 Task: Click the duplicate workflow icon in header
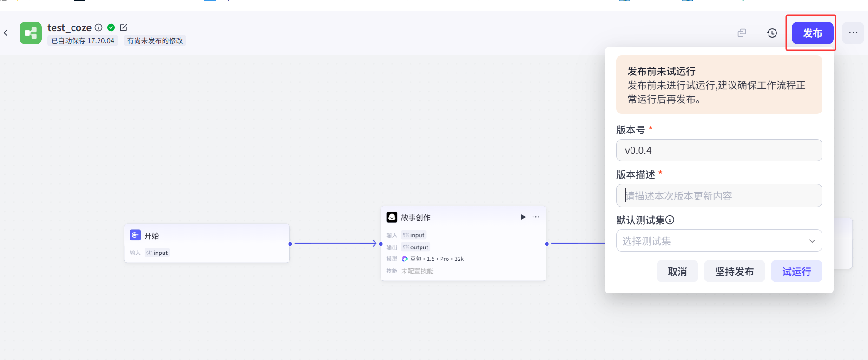pos(742,33)
